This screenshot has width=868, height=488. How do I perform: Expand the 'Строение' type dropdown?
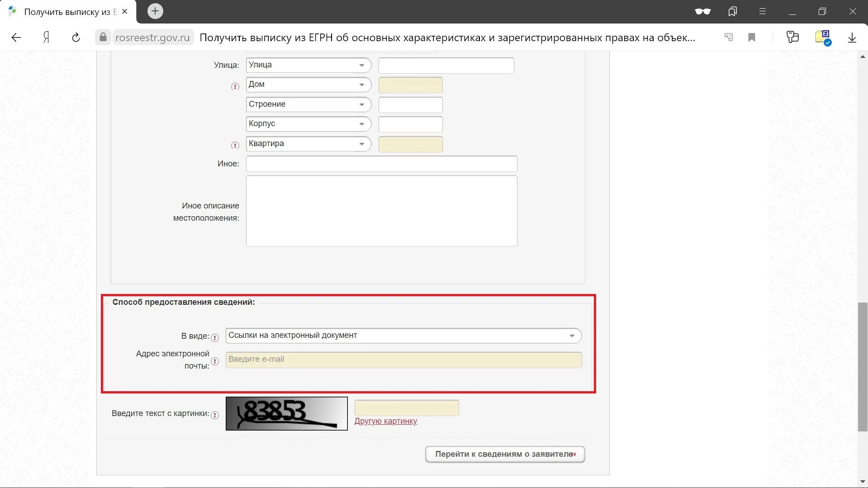pos(308,104)
